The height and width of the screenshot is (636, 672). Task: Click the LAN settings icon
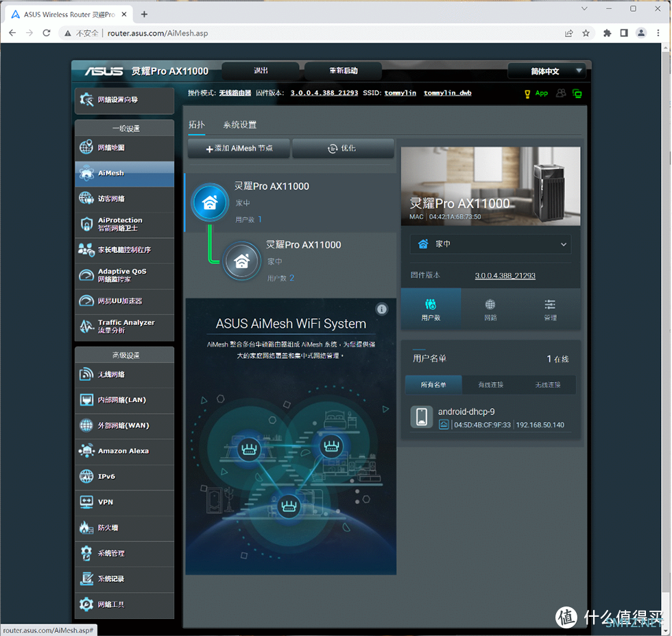(x=86, y=400)
